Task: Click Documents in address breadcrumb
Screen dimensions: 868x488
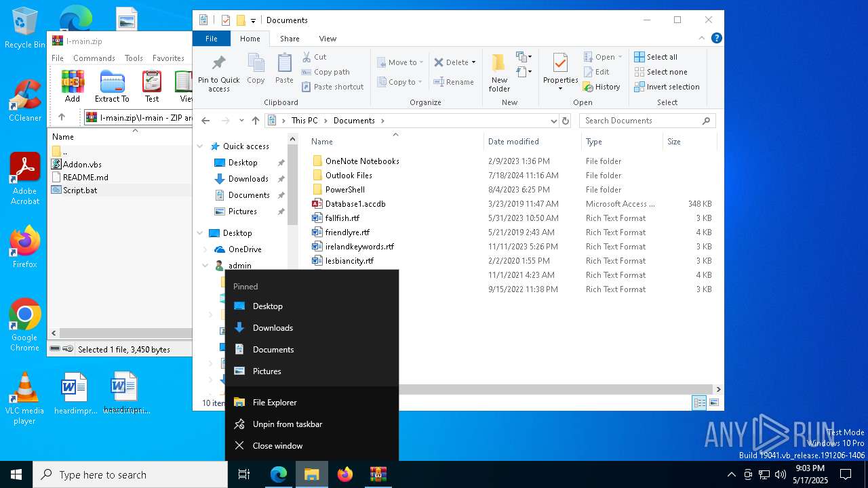Action: [x=354, y=121]
